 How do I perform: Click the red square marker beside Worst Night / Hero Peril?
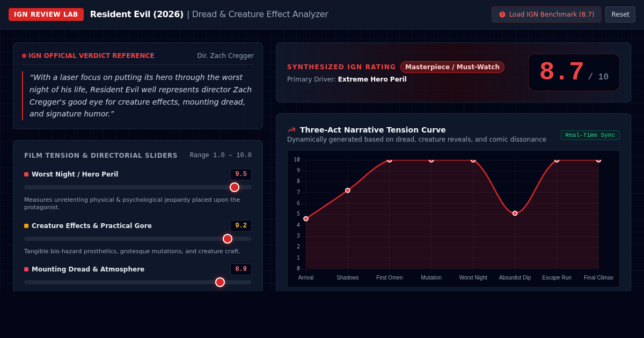coord(26,174)
